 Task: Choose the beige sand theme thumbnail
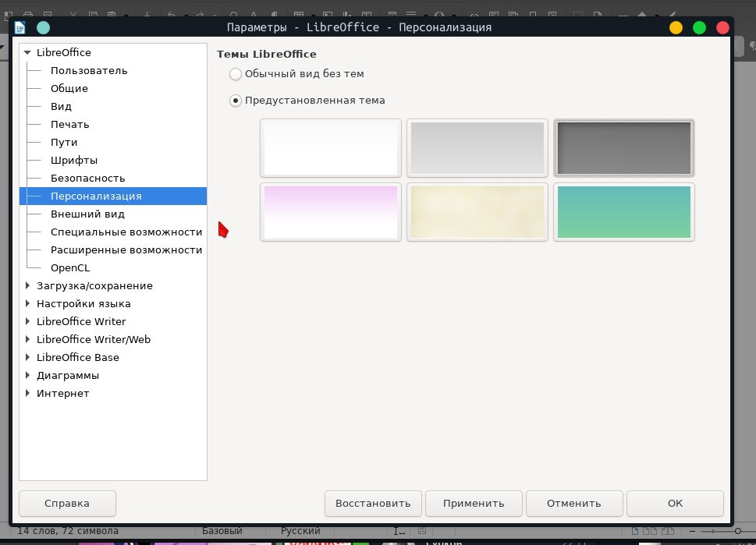pos(477,212)
